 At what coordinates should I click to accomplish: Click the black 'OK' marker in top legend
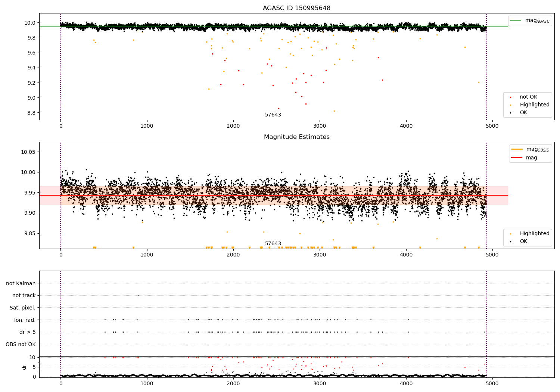pyautogui.click(x=511, y=113)
